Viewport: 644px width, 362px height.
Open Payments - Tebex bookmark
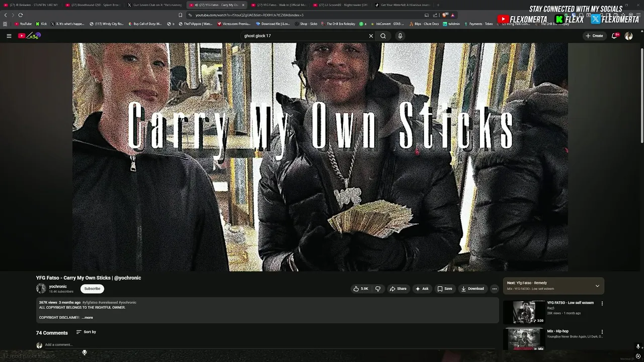(478, 24)
